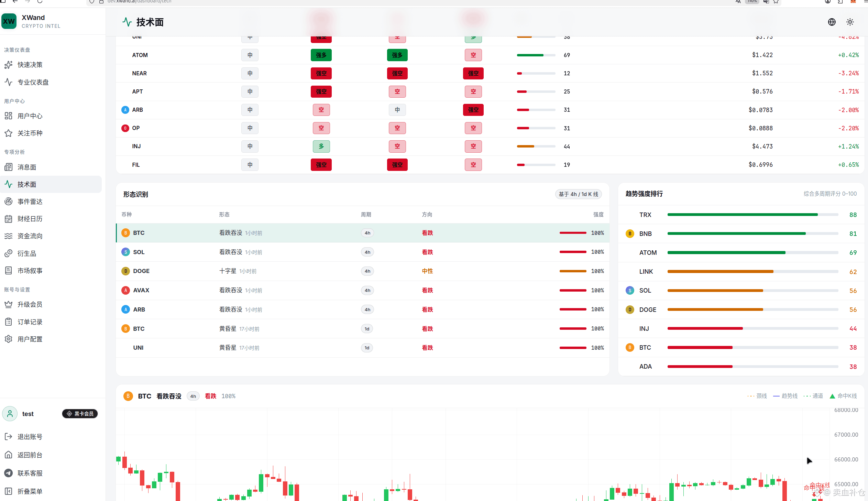Click BTC icon in chart header
This screenshot has width=868, height=501.
(128, 396)
